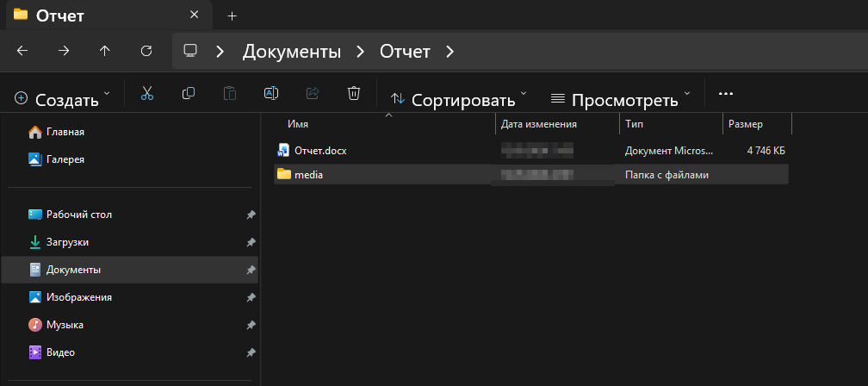868x386 pixels.
Task: Open Изображения in the sidebar
Action: pos(129,297)
